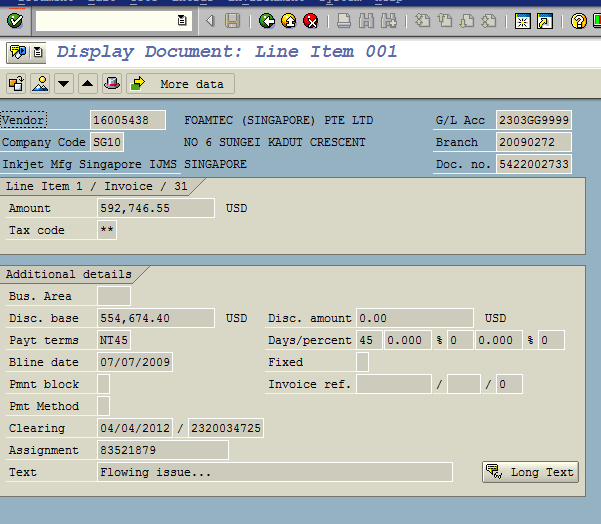The height and width of the screenshot is (524, 601).
Task: Open the command field history dropdown
Action: pyautogui.click(x=182, y=20)
